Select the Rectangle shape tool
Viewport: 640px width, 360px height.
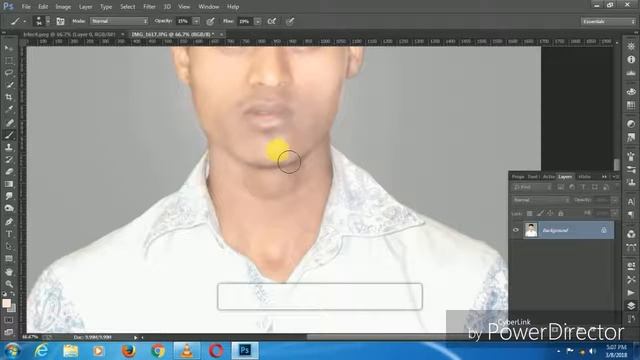(9, 258)
